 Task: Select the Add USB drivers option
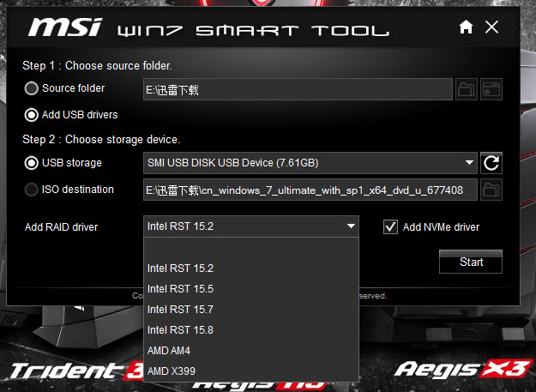[x=31, y=115]
